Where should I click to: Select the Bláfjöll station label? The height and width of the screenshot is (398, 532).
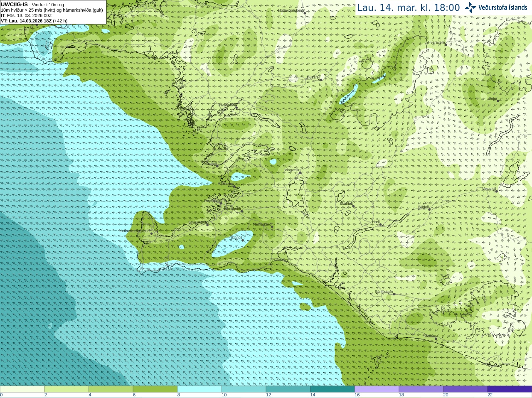tap(236, 238)
